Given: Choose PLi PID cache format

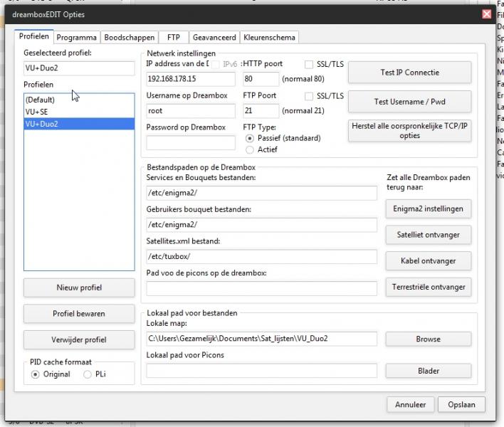Looking at the screenshot, I should (x=88, y=374).
